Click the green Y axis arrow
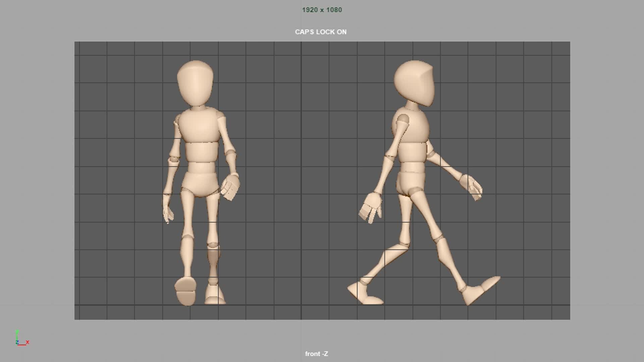644x362 pixels. [16, 335]
